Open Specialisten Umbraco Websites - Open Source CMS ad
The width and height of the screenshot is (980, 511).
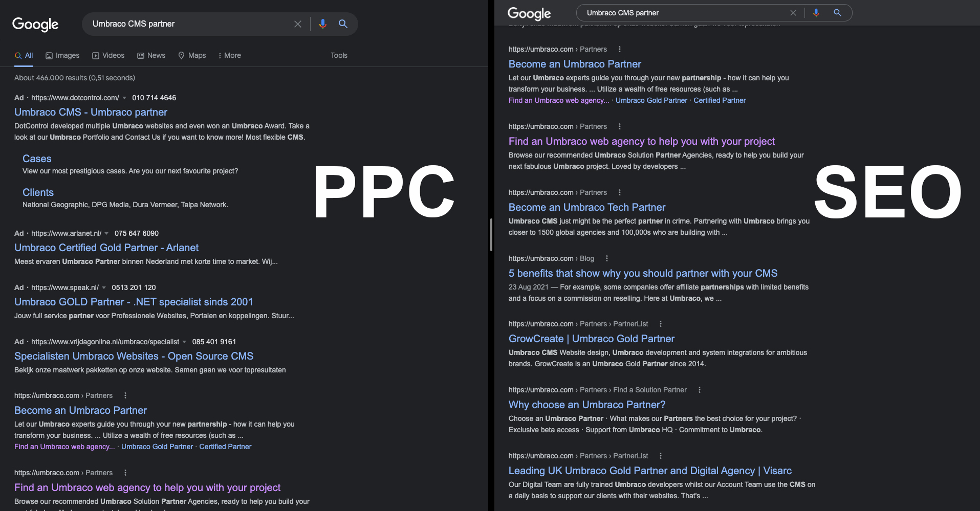134,356
